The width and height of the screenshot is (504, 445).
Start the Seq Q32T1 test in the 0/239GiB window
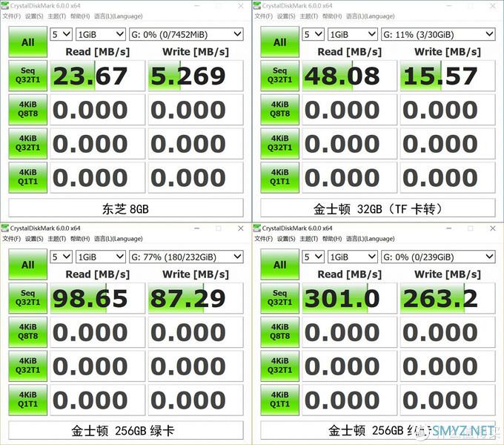tap(280, 298)
